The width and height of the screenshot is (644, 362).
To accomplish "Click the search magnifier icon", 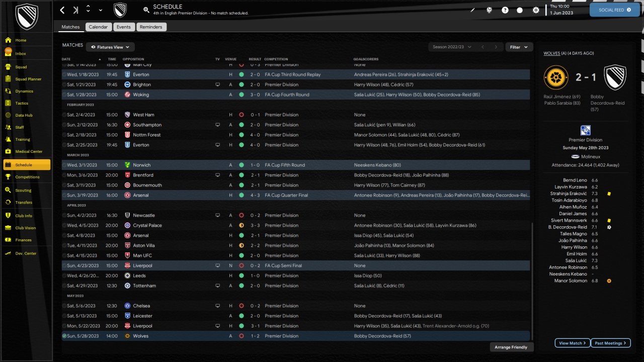I will pos(146,10).
